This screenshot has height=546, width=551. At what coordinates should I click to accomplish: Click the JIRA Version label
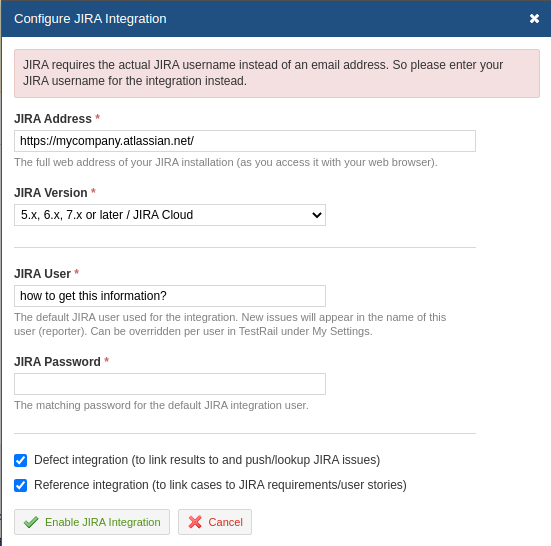point(51,193)
